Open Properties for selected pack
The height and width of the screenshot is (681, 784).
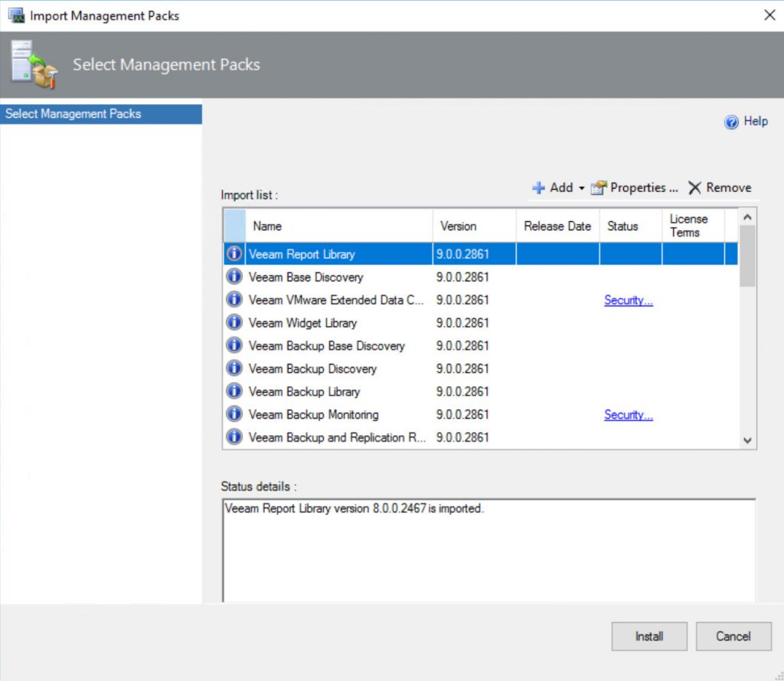coord(635,188)
